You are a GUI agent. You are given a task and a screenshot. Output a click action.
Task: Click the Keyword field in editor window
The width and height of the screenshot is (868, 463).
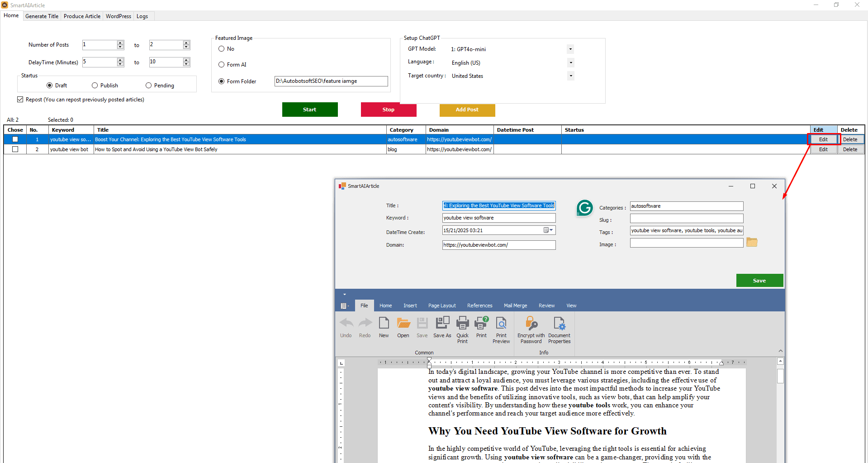click(x=499, y=218)
